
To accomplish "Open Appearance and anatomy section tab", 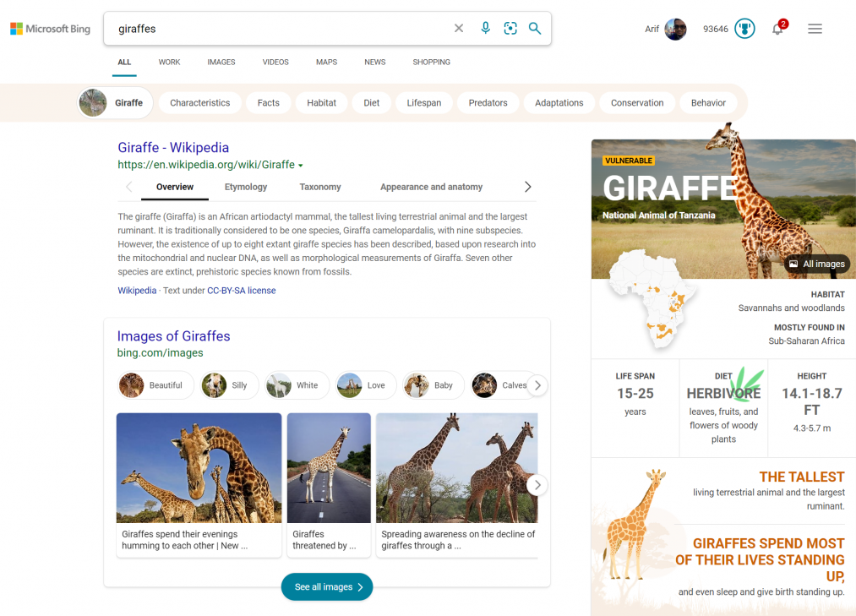I will [431, 187].
